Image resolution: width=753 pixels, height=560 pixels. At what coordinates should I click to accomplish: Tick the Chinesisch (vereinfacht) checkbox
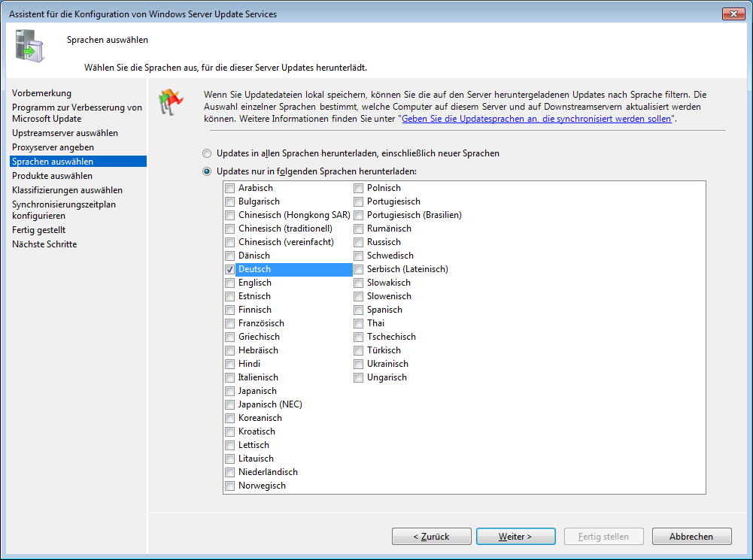230,242
